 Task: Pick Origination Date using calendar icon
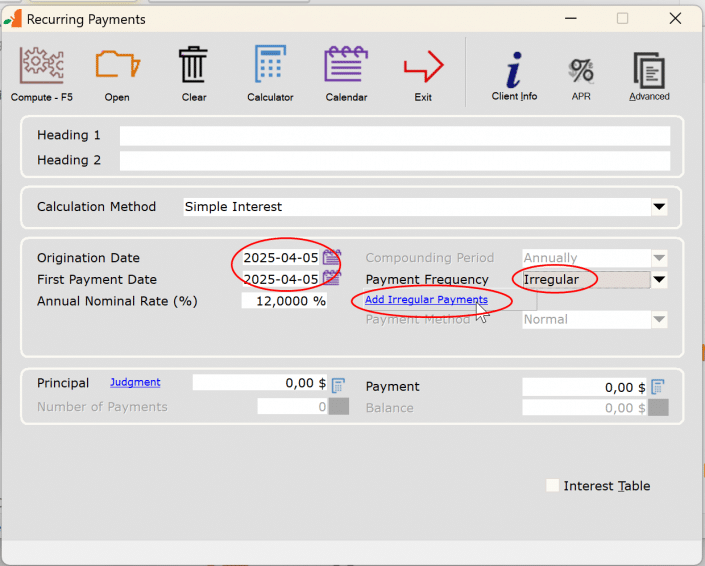(x=331, y=258)
